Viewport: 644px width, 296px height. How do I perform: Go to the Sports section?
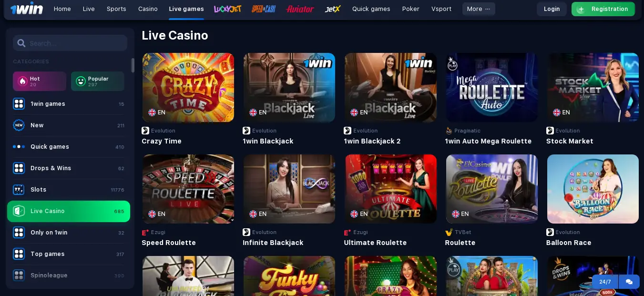pyautogui.click(x=116, y=9)
